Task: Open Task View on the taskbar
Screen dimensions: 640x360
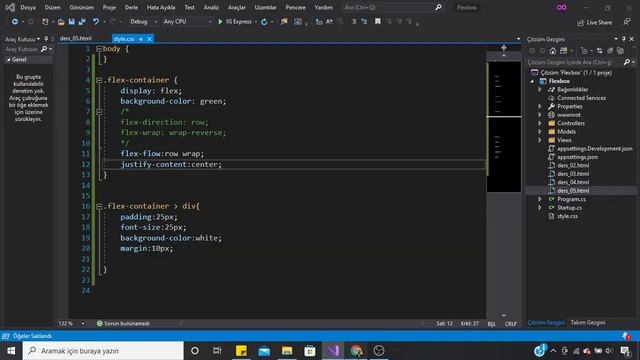Action: (x=217, y=351)
